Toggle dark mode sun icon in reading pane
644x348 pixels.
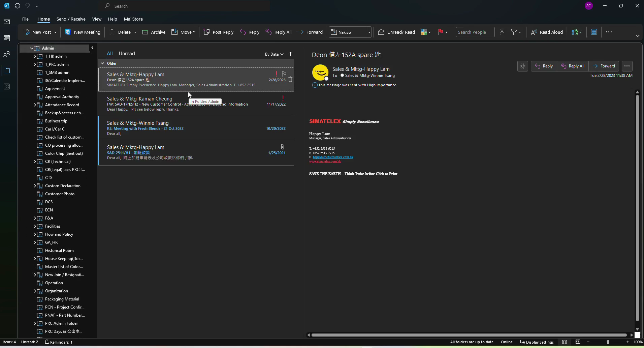[x=523, y=66]
